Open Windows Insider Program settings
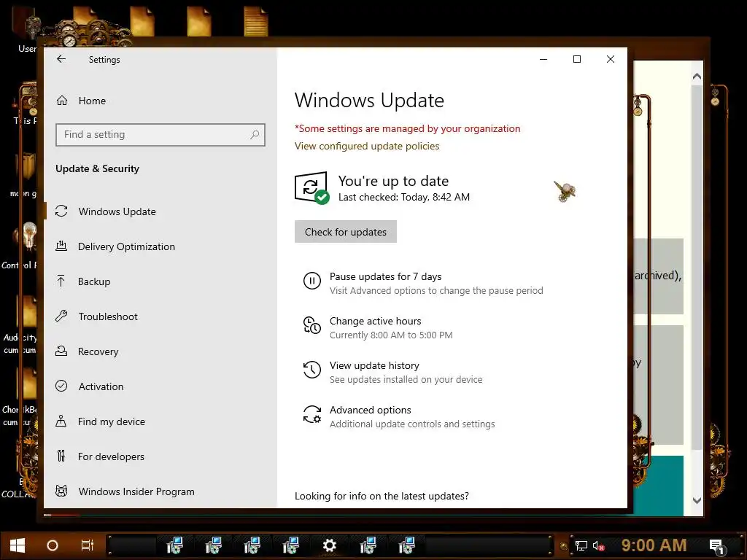Viewport: 747px width, 560px height. pos(160,491)
